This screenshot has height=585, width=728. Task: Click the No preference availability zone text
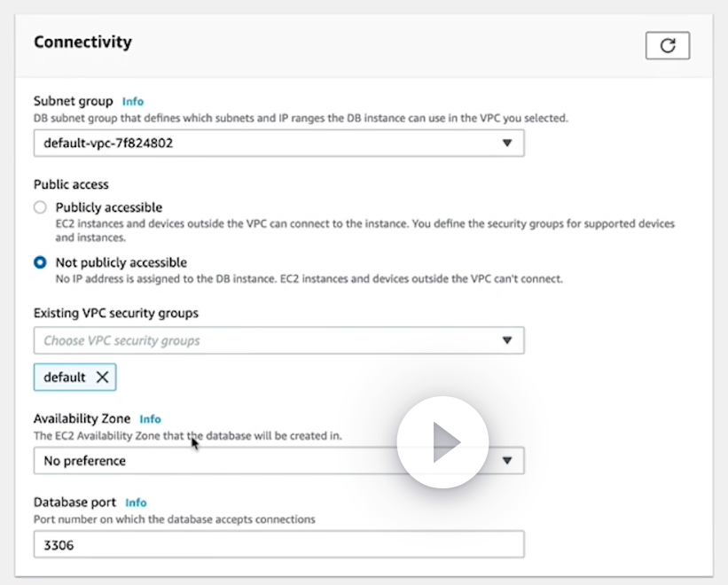pos(84,461)
